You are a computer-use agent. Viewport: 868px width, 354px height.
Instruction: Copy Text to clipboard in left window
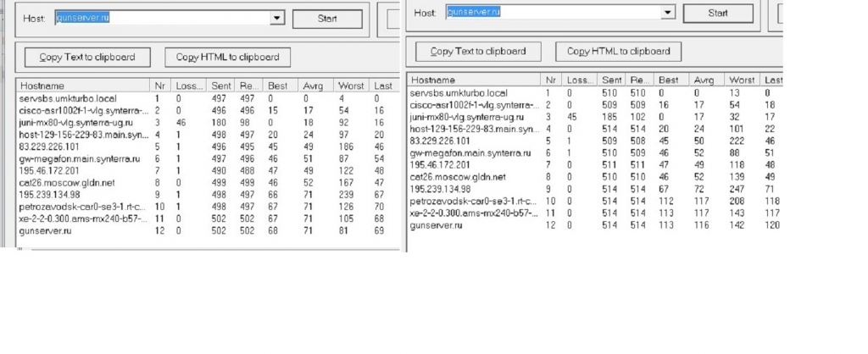pos(86,58)
